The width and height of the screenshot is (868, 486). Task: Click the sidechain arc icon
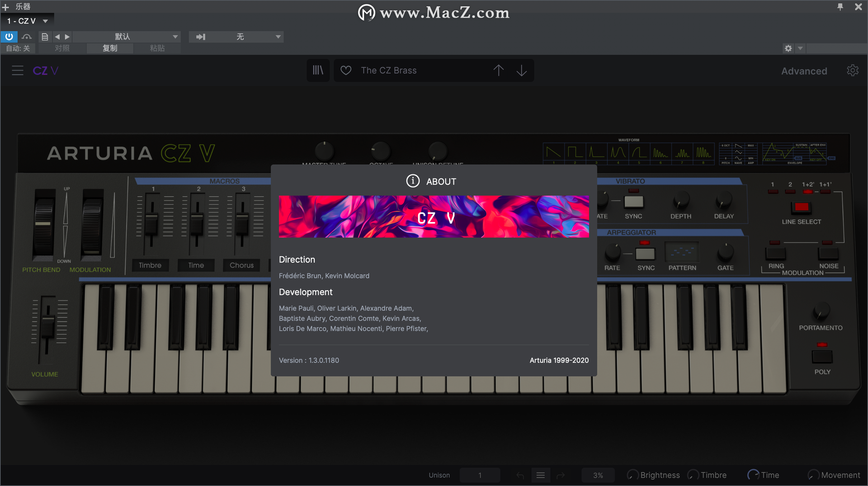[x=27, y=37]
